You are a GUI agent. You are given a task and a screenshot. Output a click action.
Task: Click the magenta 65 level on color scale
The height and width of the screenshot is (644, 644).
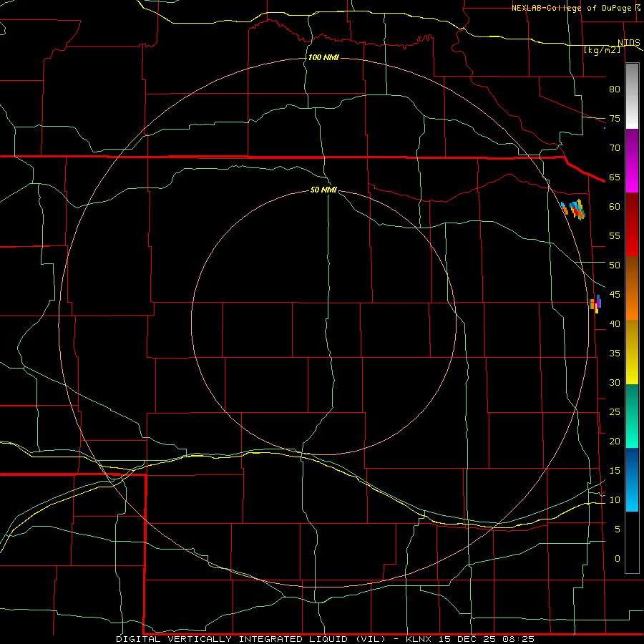pos(632,177)
